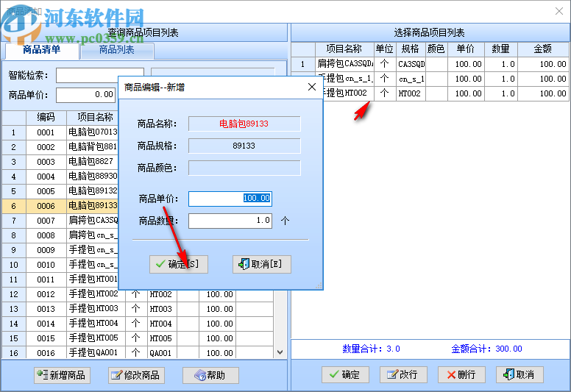Screen dimensions: 571x392
Task: Click the 单价 column header in the right table
Action: tap(466, 49)
